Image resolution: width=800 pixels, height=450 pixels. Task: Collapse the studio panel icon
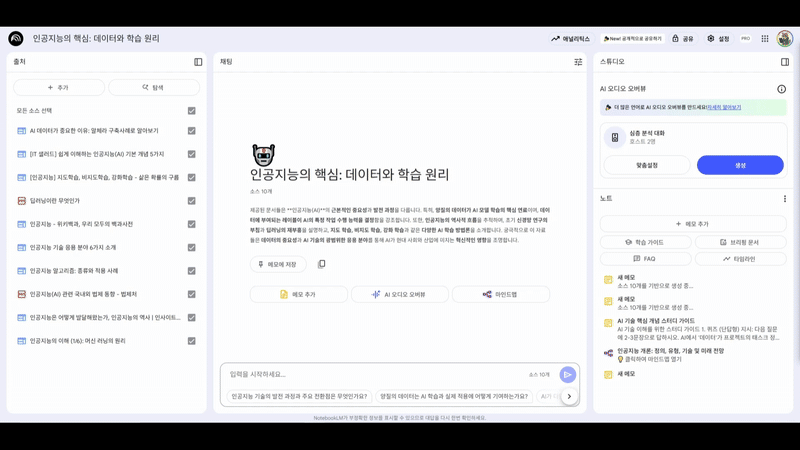coord(785,62)
